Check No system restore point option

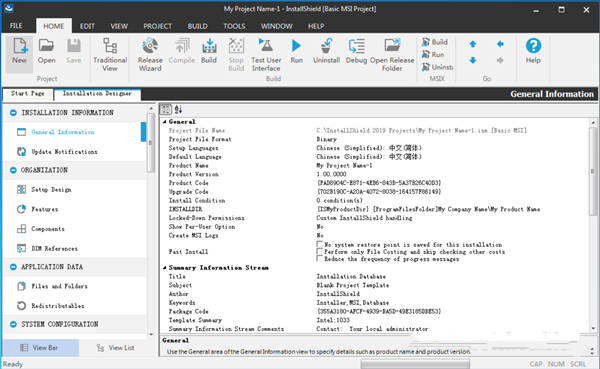point(320,244)
